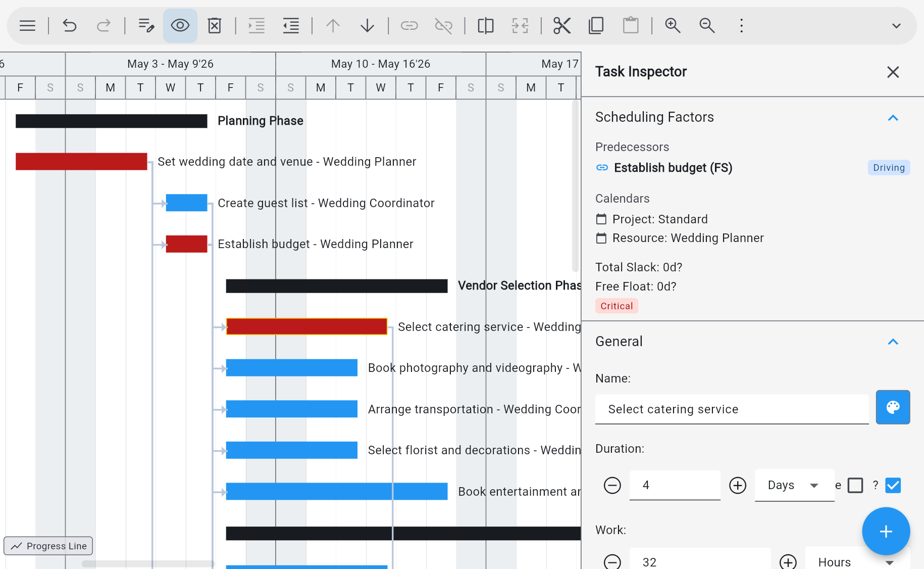Outdent the selected task
The width and height of the screenshot is (924, 569).
(x=291, y=25)
